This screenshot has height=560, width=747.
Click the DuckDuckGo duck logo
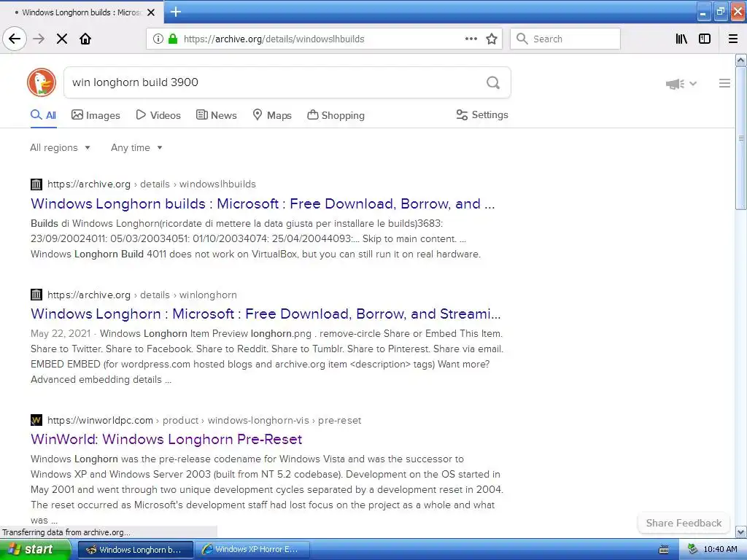(x=42, y=82)
